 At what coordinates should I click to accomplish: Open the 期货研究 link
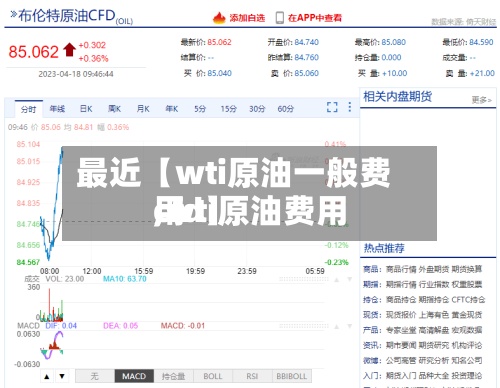pos(434,345)
